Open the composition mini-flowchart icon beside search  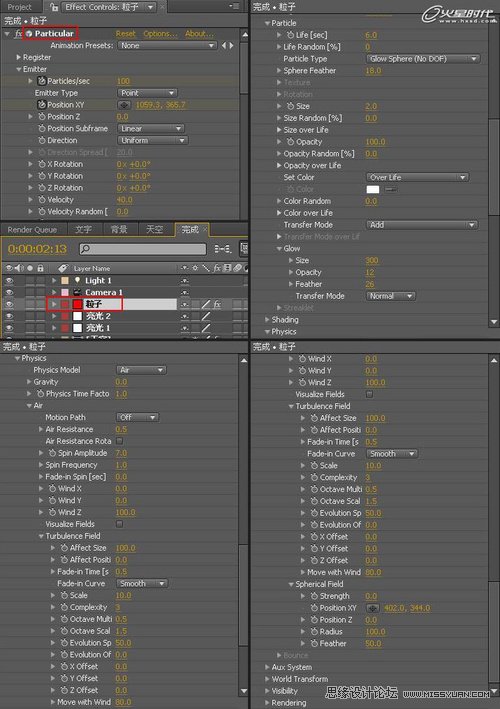coord(222,249)
